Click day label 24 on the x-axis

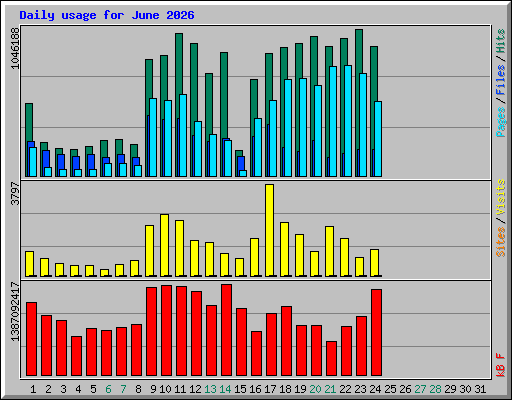pos(375,389)
